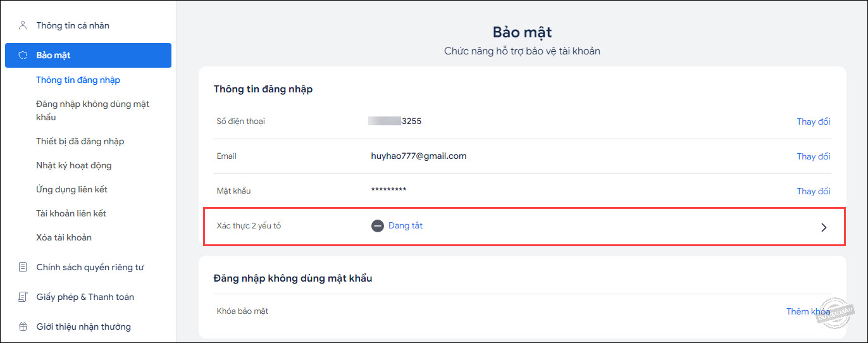Image resolution: width=868 pixels, height=343 pixels.
Task: Select Thông tin đăng nhập in the sidebar
Action: coord(78,80)
